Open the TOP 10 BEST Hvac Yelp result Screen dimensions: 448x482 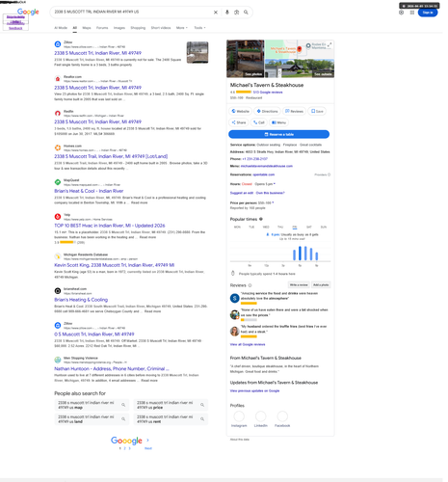point(110,226)
